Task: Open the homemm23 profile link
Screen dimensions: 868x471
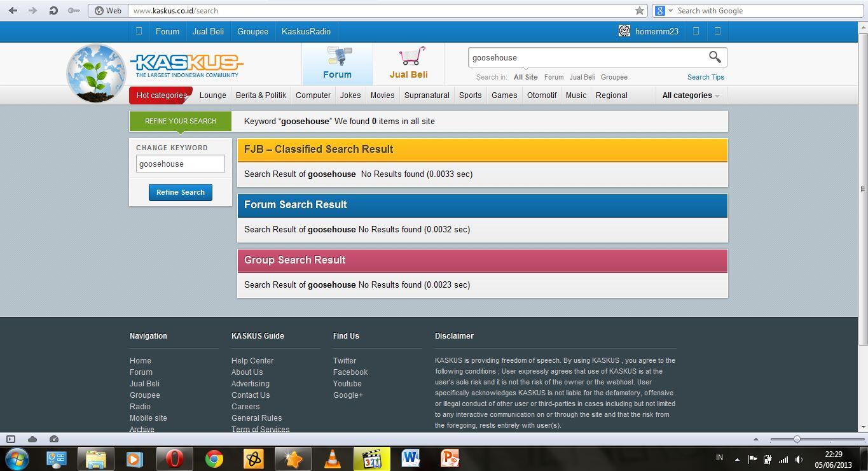Action: pos(657,31)
